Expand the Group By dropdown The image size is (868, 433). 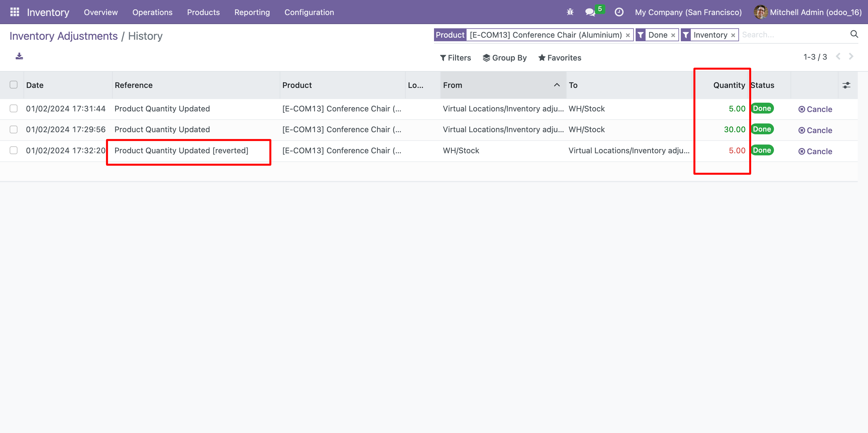[x=505, y=58]
